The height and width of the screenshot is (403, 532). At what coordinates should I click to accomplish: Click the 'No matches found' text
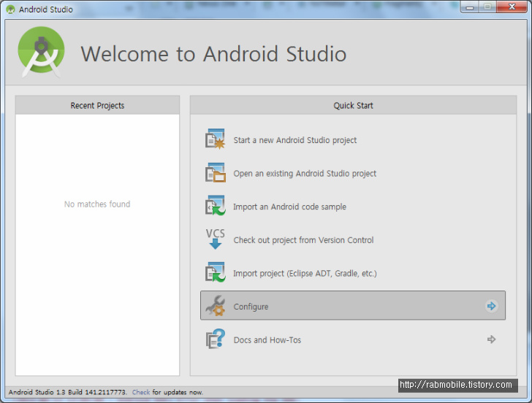pyautogui.click(x=97, y=204)
